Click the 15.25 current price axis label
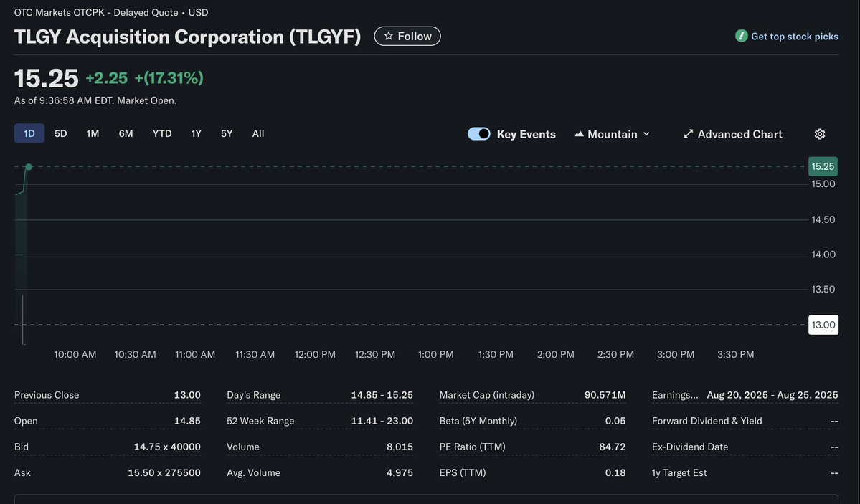Screen dimensions: 860x504 tap(823, 167)
